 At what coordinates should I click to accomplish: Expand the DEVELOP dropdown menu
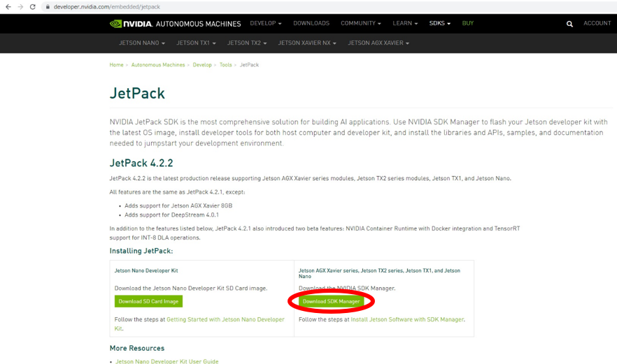pos(266,23)
